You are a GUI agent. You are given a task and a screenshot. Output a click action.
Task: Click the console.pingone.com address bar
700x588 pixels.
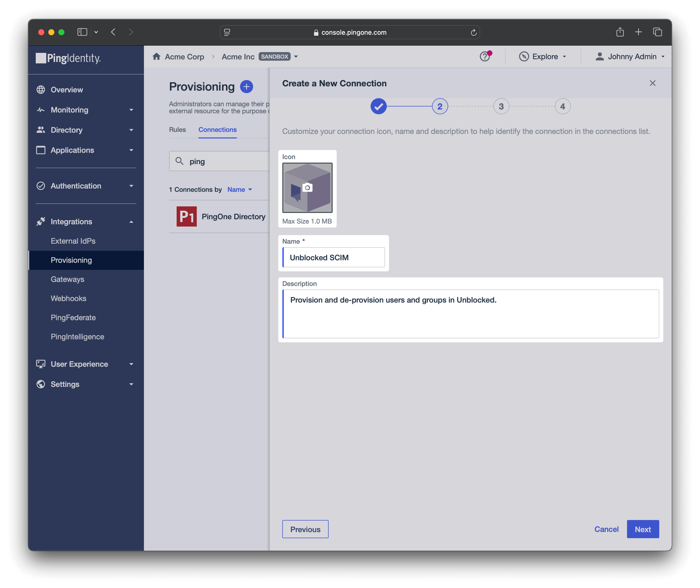(350, 32)
